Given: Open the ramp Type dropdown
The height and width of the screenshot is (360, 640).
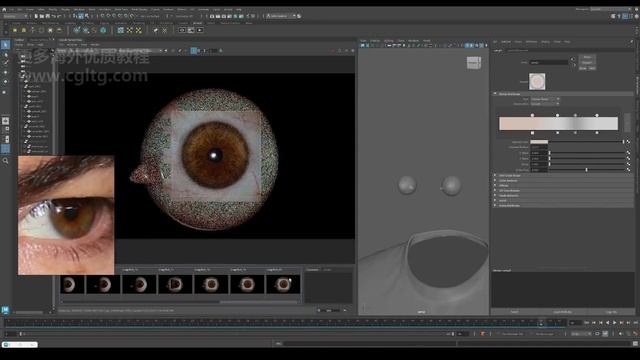Looking at the screenshot, I should pos(545,99).
